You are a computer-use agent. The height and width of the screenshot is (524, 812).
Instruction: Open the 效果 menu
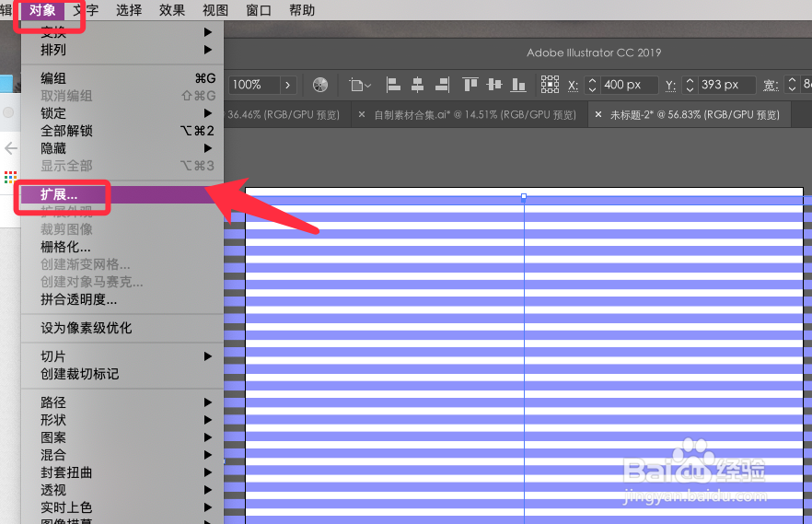(172, 10)
